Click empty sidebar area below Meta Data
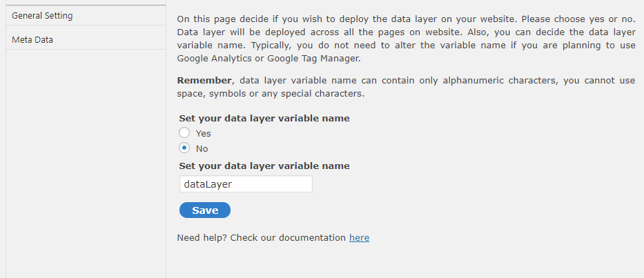This screenshot has height=278, width=644. tap(86, 164)
